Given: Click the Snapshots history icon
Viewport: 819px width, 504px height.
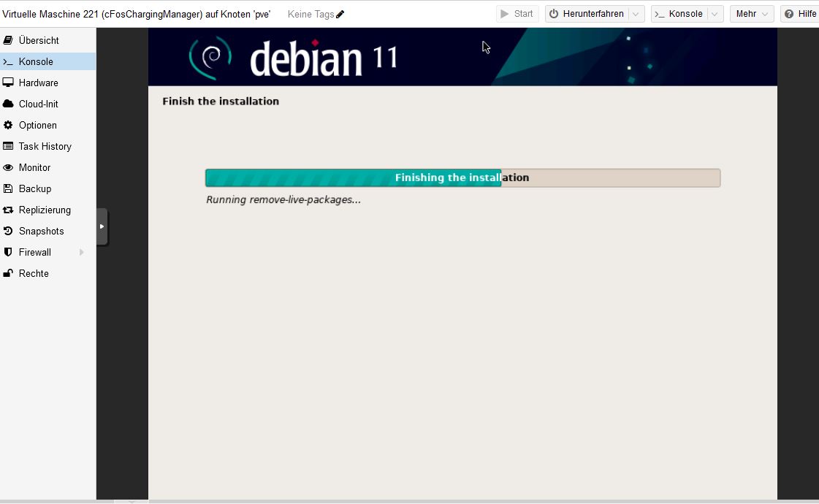Looking at the screenshot, I should coord(8,231).
